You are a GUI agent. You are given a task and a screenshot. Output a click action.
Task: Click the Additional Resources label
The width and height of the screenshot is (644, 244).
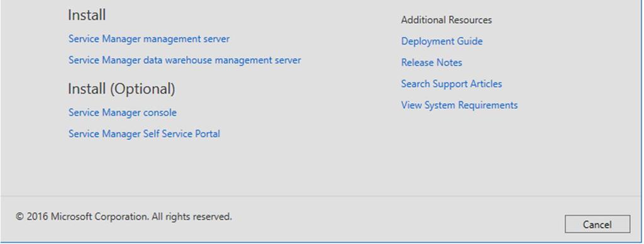[447, 20]
